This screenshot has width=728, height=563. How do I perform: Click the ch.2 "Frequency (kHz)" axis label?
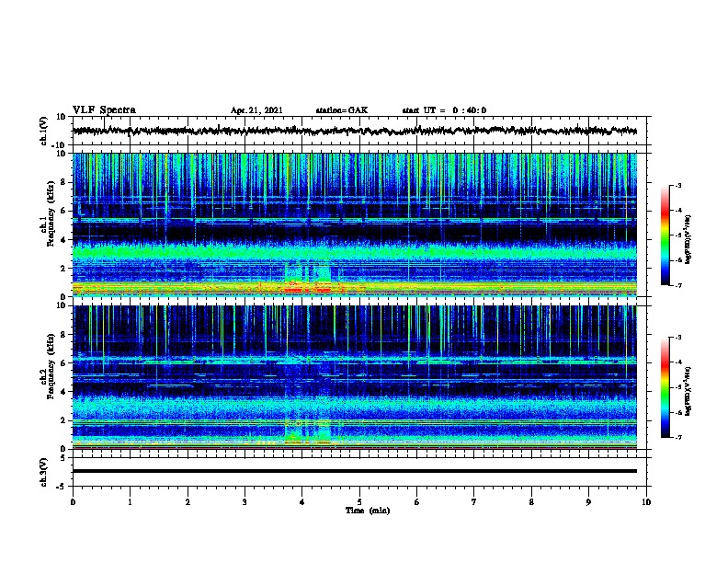[x=51, y=366]
